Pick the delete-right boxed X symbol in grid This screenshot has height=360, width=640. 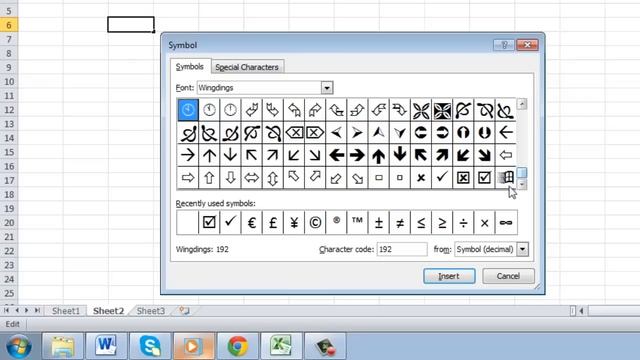(315, 133)
